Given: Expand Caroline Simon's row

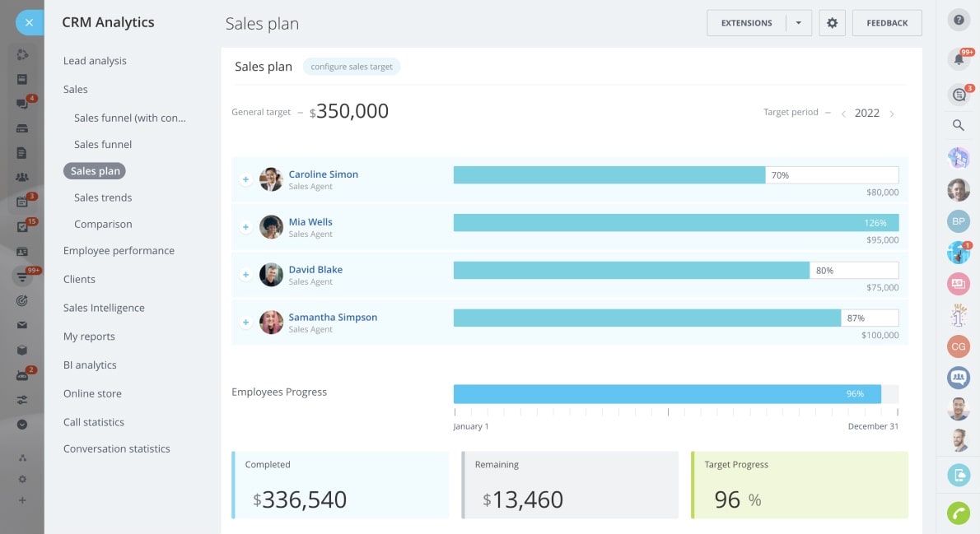Looking at the screenshot, I should (245, 179).
